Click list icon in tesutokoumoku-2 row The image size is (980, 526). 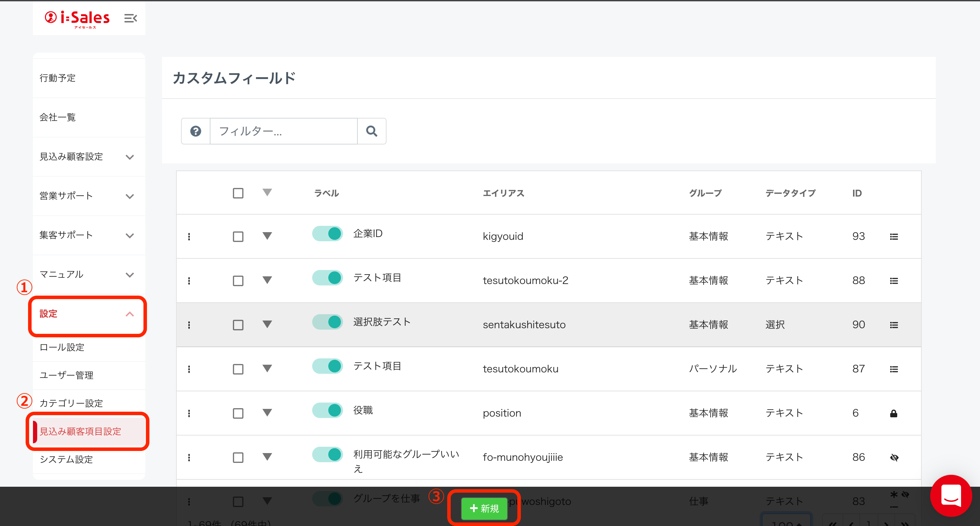click(894, 281)
